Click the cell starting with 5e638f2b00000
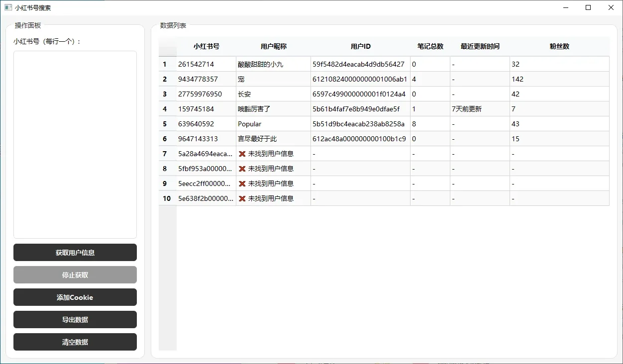623x364 pixels. coord(207,198)
